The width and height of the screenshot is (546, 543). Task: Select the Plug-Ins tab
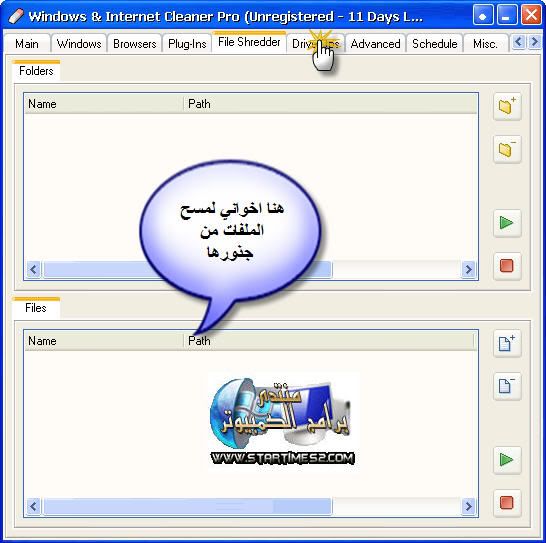pos(187,44)
